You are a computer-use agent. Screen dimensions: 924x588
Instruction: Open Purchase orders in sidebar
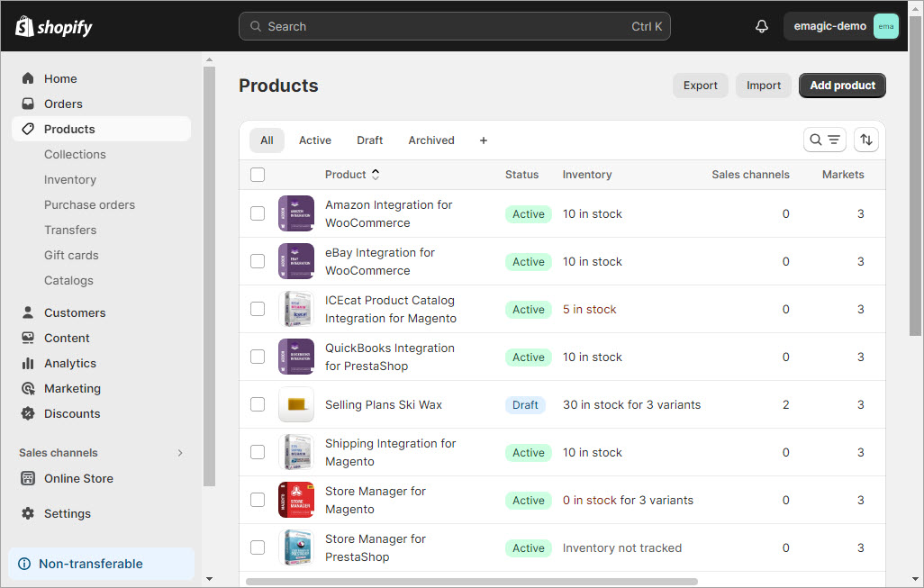pyautogui.click(x=89, y=205)
